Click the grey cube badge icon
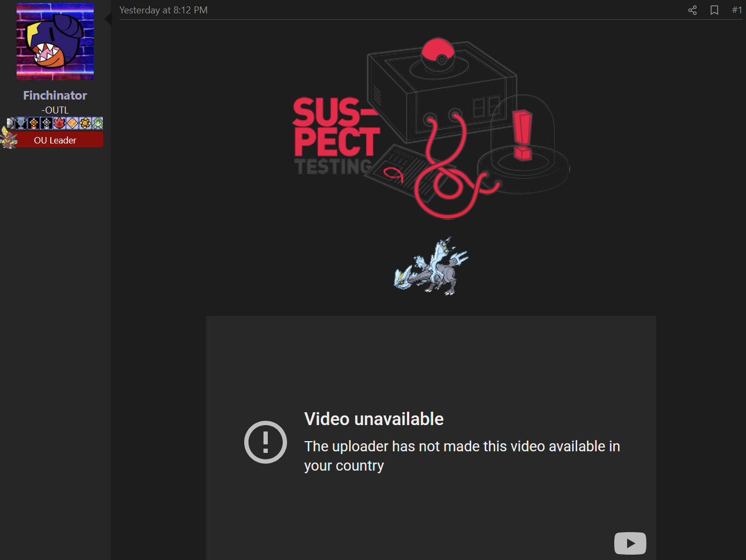Viewport: 746px width, 560px height. (x=10, y=124)
